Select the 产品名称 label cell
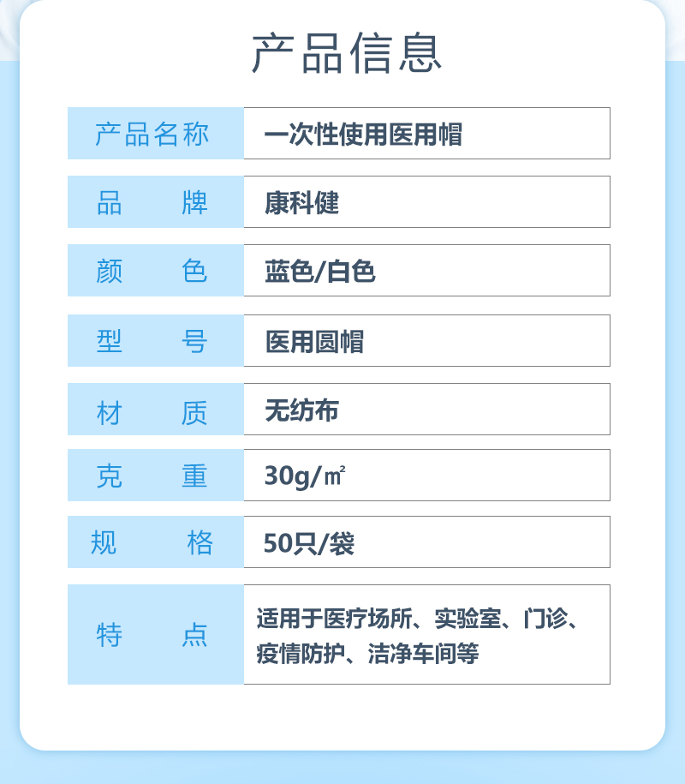The height and width of the screenshot is (784, 685). (x=155, y=134)
